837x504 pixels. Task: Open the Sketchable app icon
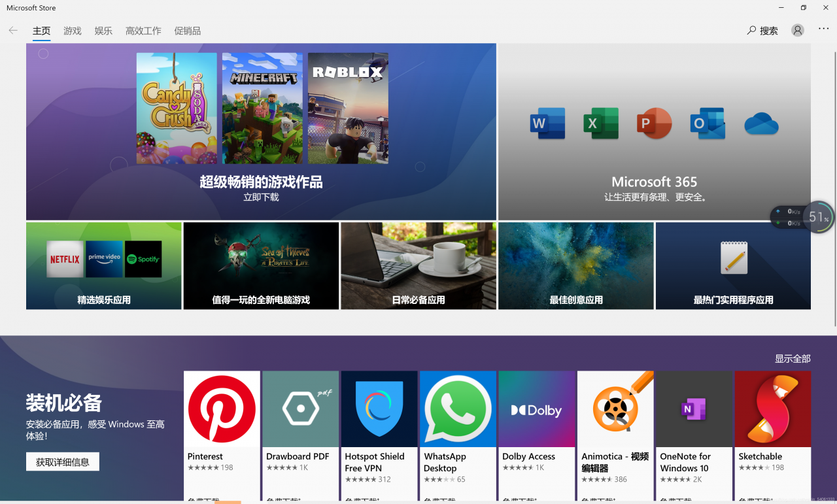(x=773, y=409)
